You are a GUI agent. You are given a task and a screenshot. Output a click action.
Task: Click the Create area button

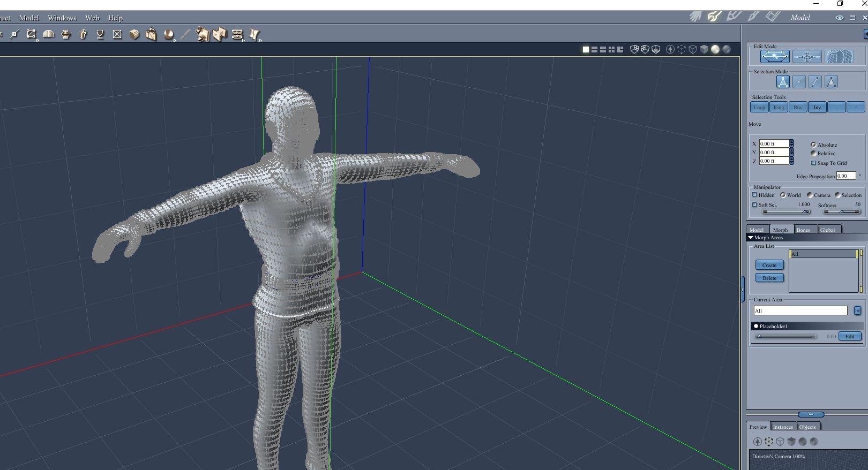click(769, 265)
